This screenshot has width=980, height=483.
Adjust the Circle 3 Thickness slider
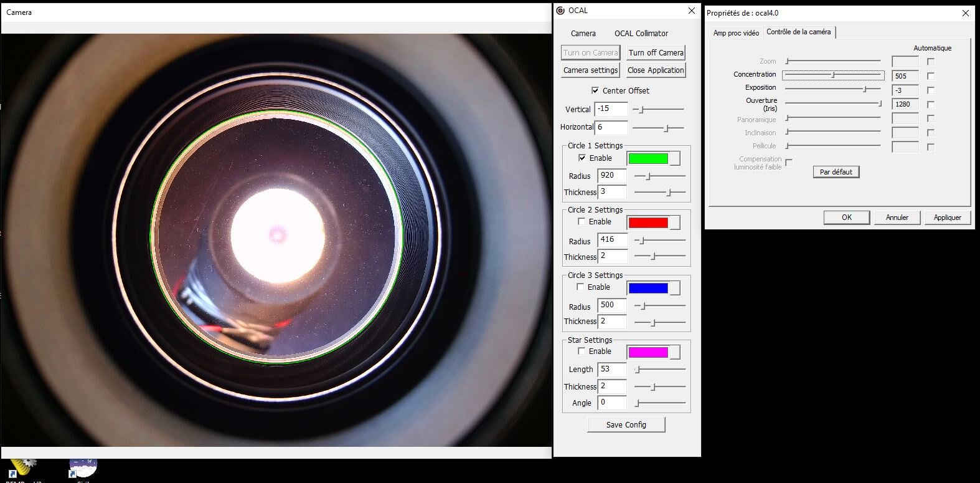coord(660,322)
